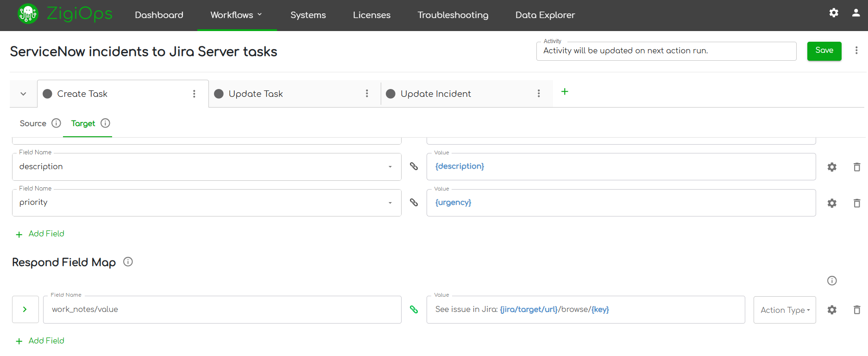Open settings gear for work_notes/value mapping
Screen dimensions: 868x356
pos(832,310)
